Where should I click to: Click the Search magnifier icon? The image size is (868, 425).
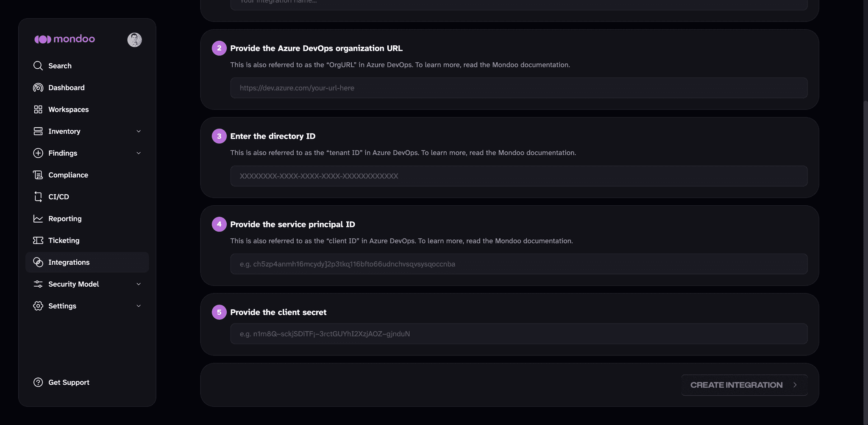coord(38,66)
